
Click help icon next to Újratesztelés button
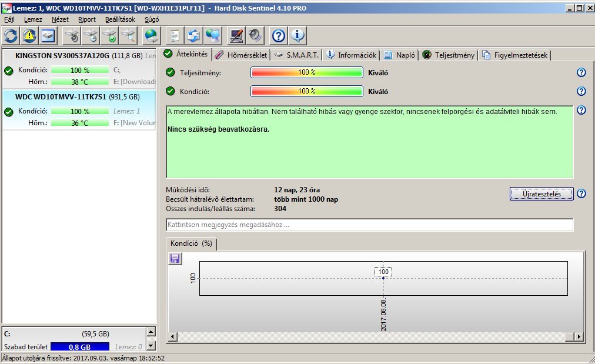581,193
